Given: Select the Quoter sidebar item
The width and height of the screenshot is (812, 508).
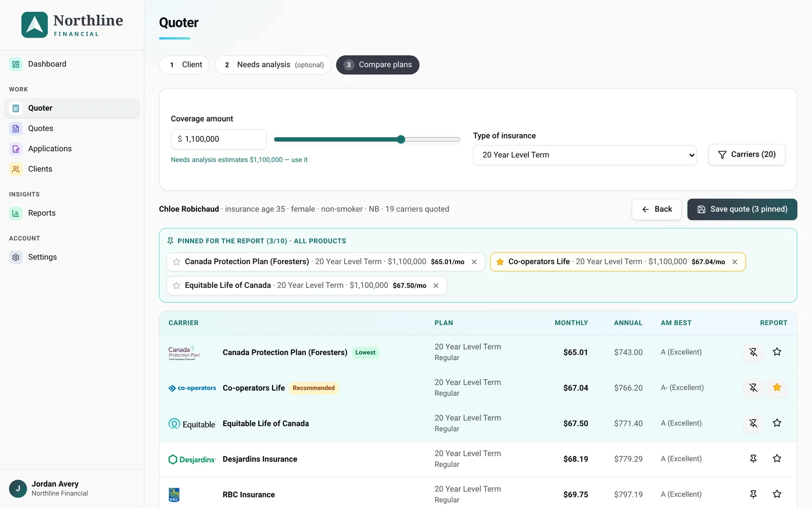Looking at the screenshot, I should (x=72, y=108).
